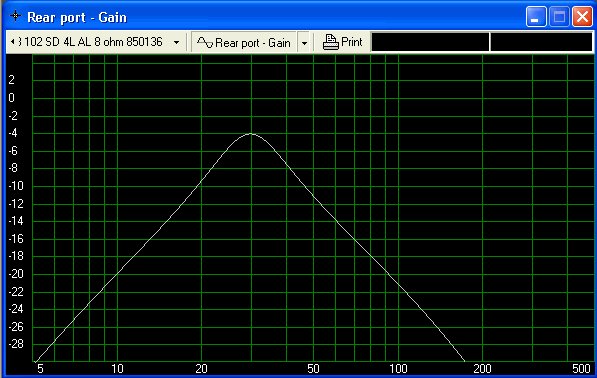The width and height of the screenshot is (597, 378).
Task: Click the Rear port - Gain window title text
Action: [77, 18]
